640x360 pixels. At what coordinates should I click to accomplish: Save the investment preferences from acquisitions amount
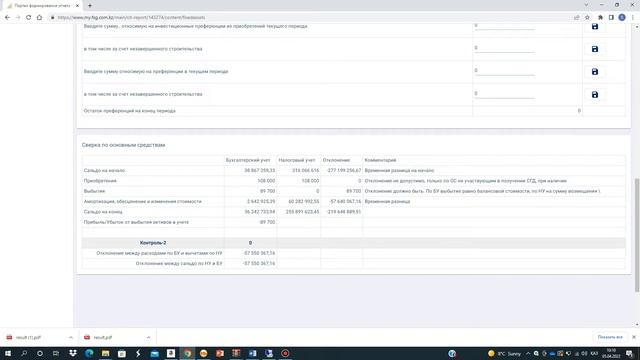coord(595,27)
